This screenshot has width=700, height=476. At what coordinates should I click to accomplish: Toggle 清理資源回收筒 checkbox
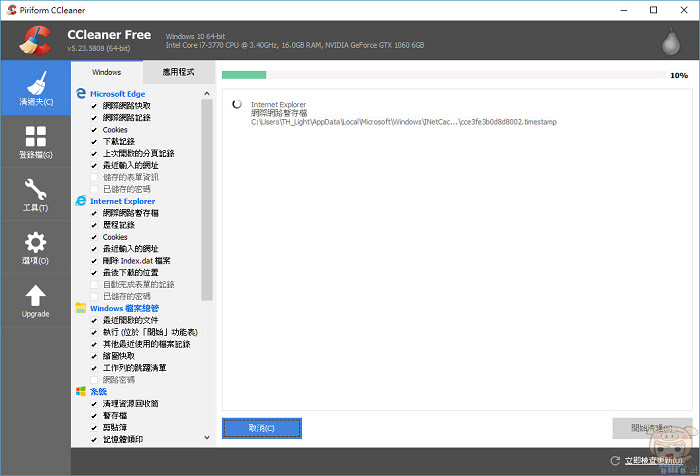tap(94, 404)
